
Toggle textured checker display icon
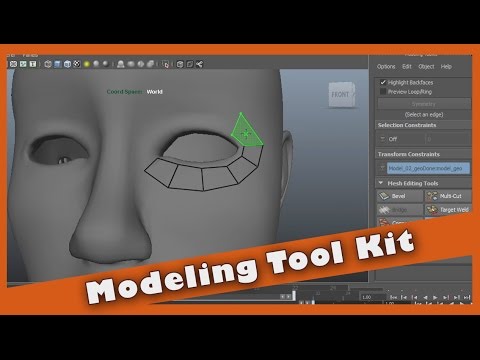(77, 64)
